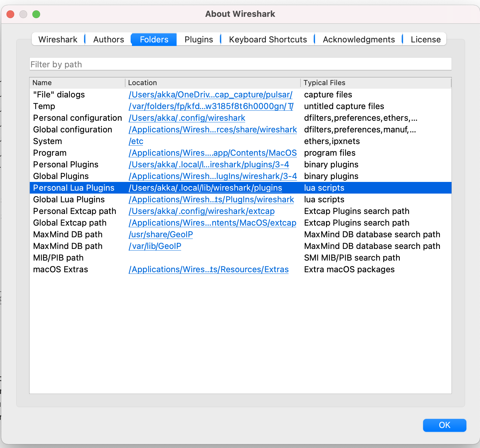
Task: Open the Temp folder location link
Action: [211, 106]
